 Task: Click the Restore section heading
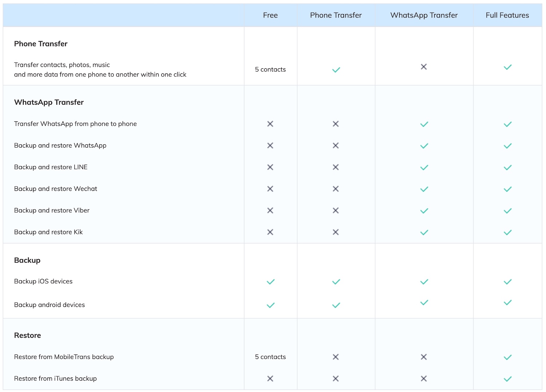click(28, 336)
